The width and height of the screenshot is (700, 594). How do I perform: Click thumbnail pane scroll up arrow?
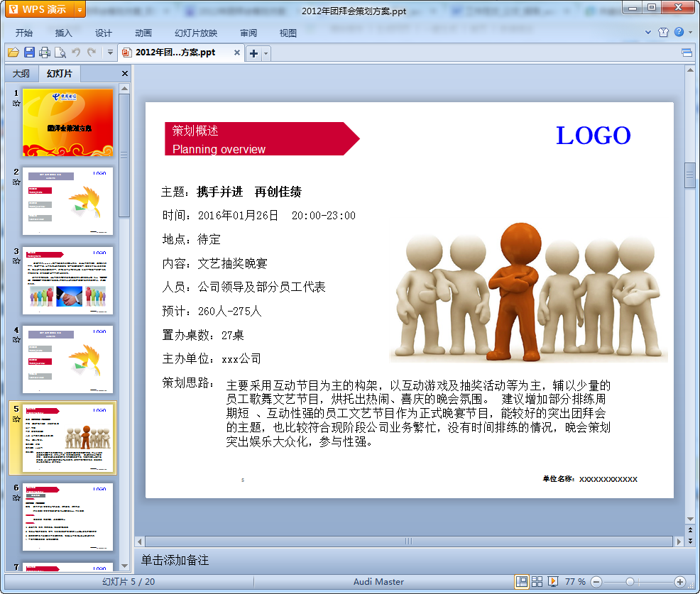124,89
